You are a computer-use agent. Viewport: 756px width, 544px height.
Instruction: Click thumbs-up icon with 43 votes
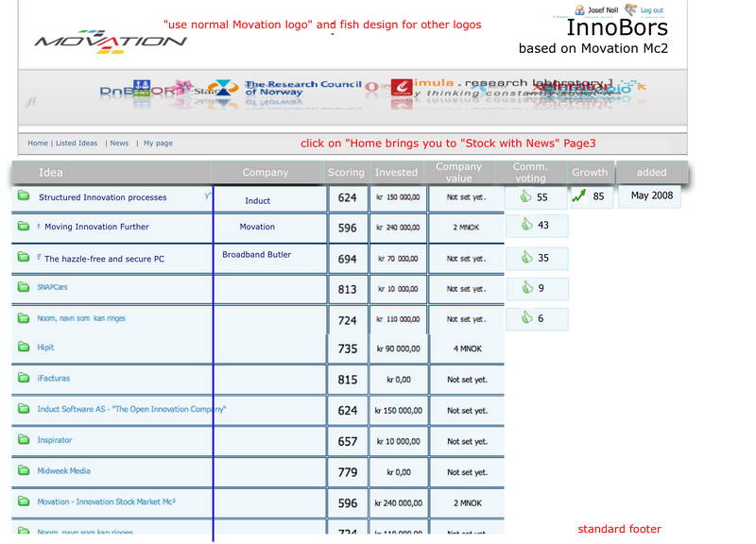point(527,224)
